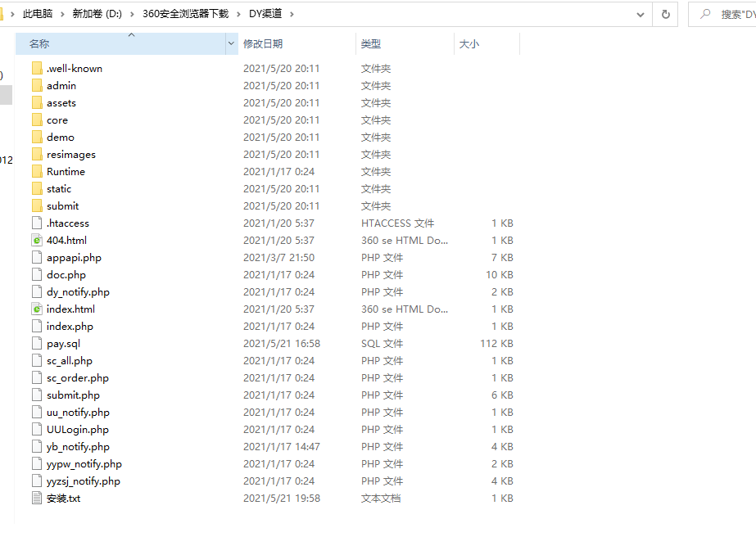This screenshot has width=756, height=537.
Task: Click the 安装.txt text document icon
Action: click(37, 498)
